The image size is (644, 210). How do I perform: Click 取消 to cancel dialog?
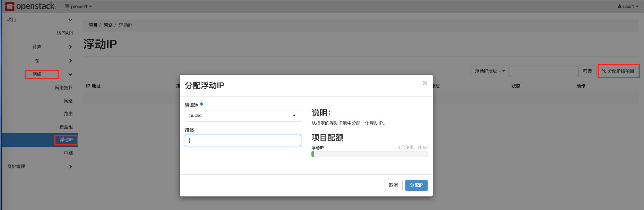394,185
